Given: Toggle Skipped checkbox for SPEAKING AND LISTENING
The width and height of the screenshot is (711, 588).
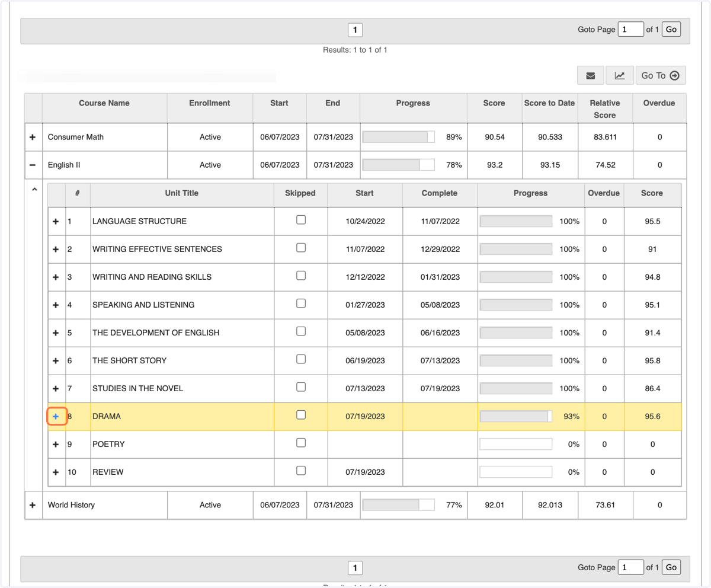Looking at the screenshot, I should click(x=301, y=303).
